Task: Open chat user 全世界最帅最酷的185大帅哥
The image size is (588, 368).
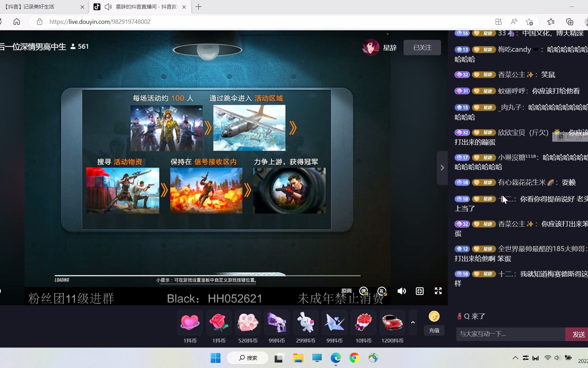Action: (x=541, y=249)
